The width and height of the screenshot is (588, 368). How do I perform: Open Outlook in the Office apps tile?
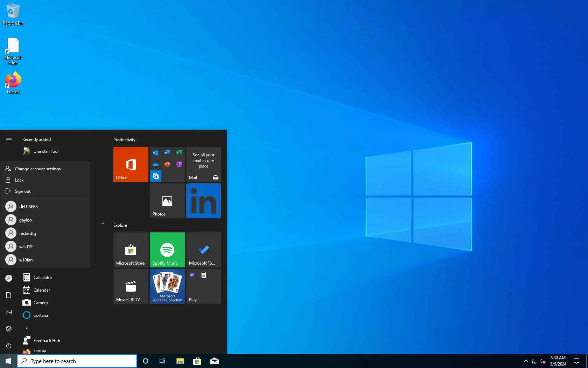coord(156,153)
